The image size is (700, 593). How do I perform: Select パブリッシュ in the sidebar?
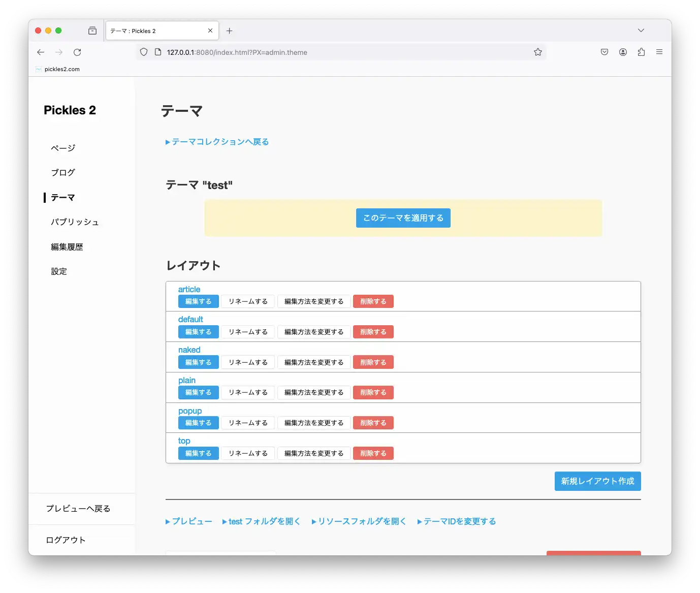coord(75,222)
